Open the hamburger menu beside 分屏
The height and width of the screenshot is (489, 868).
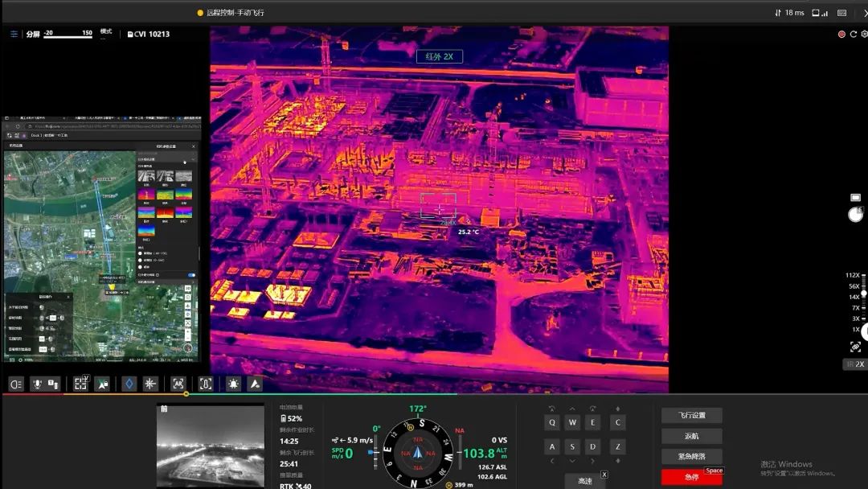click(14, 34)
